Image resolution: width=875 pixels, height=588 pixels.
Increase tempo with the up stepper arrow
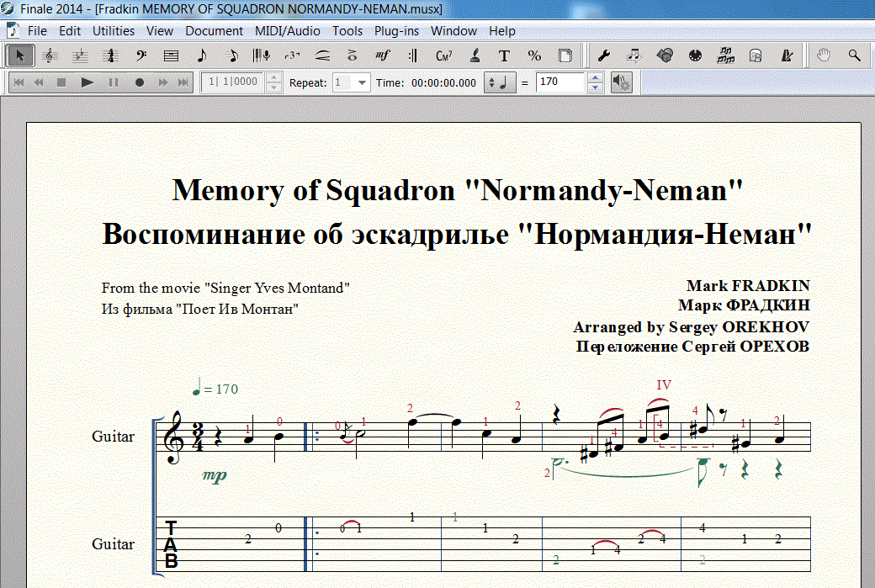[596, 77]
